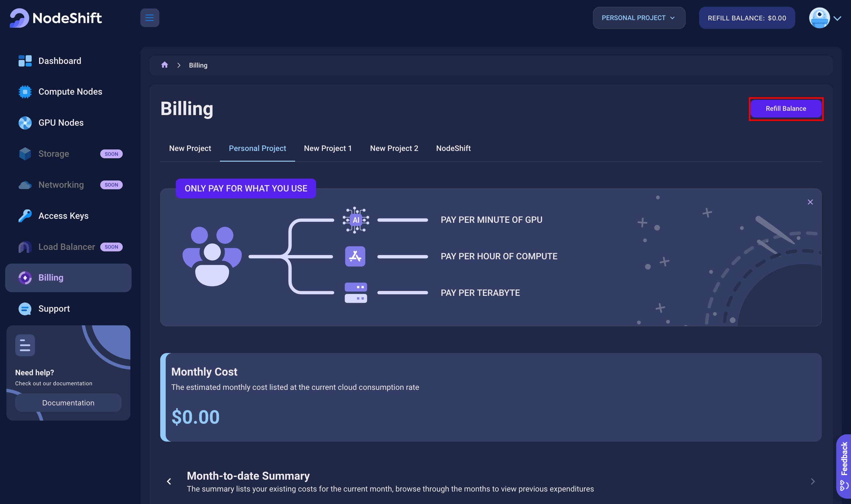Click the New Project tab
This screenshot has width=851, height=504.
(x=190, y=148)
